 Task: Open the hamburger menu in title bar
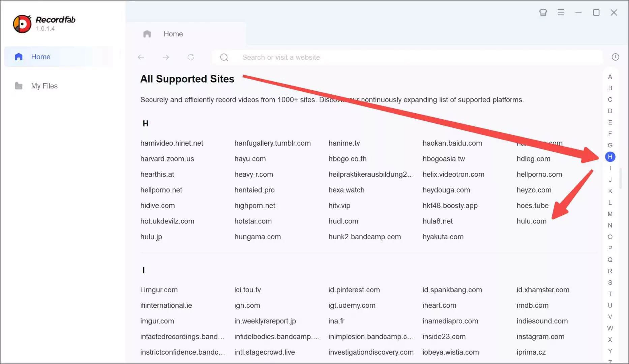click(x=561, y=12)
